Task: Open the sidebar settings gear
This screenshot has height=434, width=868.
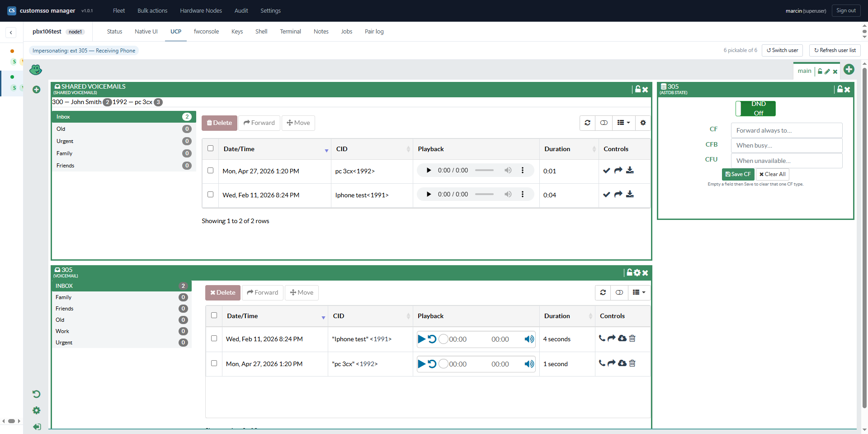Action: [37, 410]
